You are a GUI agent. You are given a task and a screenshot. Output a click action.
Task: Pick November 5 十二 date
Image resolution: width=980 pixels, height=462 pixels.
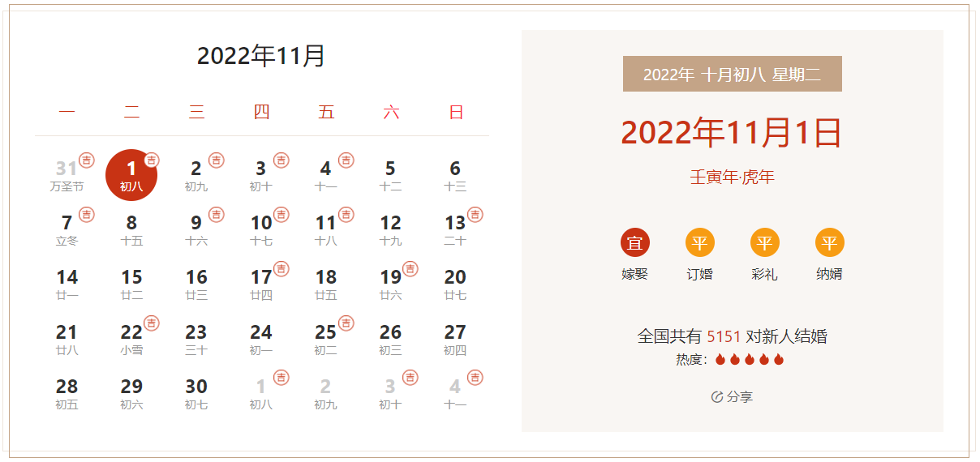pos(391,175)
